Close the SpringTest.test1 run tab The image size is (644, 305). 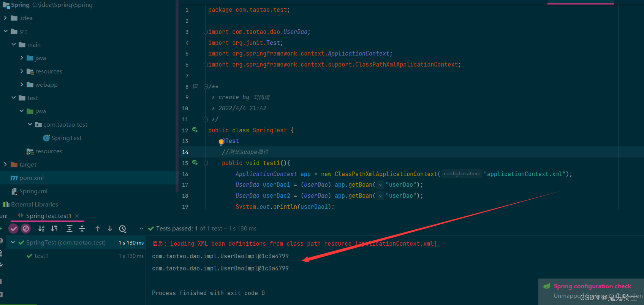[x=77, y=216]
